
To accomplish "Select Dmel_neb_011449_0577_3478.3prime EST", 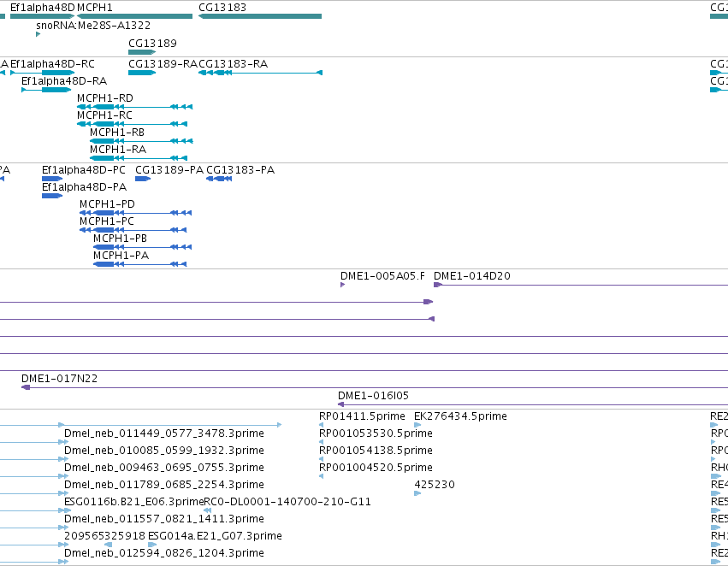I will (164, 433).
